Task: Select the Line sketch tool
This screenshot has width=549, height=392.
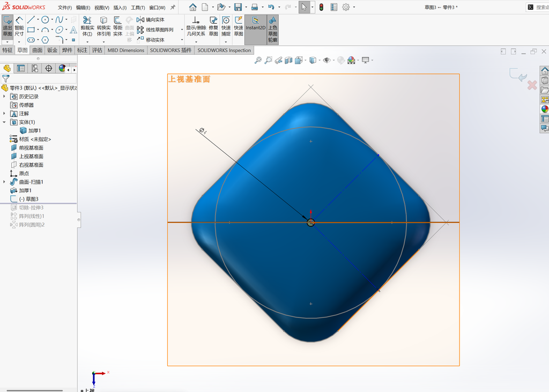Action: click(31, 20)
